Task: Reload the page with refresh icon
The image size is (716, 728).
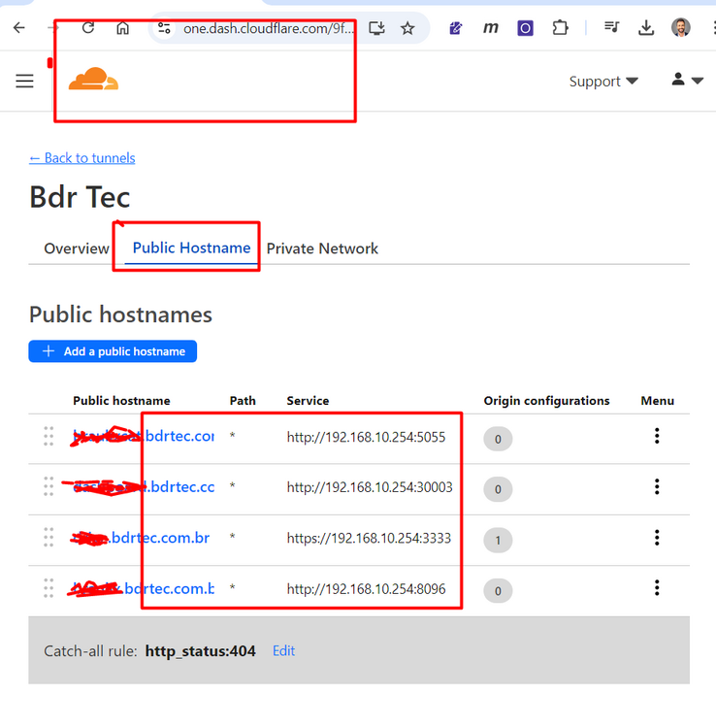Action: [88, 28]
